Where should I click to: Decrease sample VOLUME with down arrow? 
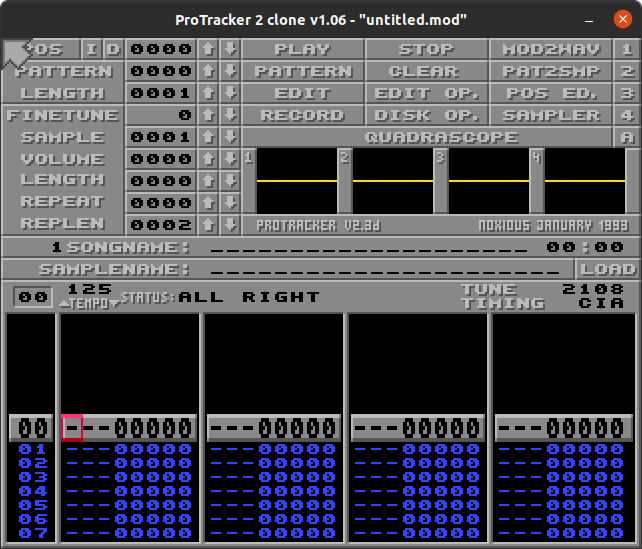230,159
